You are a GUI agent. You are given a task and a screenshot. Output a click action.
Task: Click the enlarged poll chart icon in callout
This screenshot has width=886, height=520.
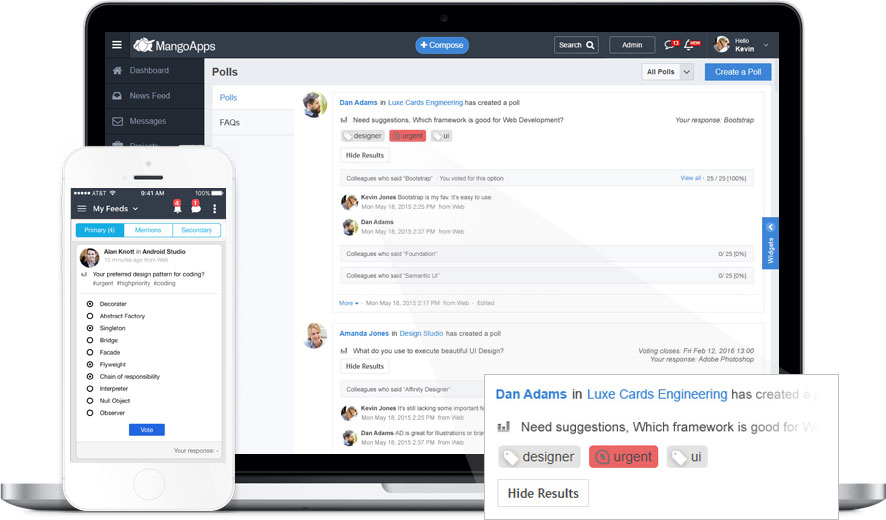[504, 427]
